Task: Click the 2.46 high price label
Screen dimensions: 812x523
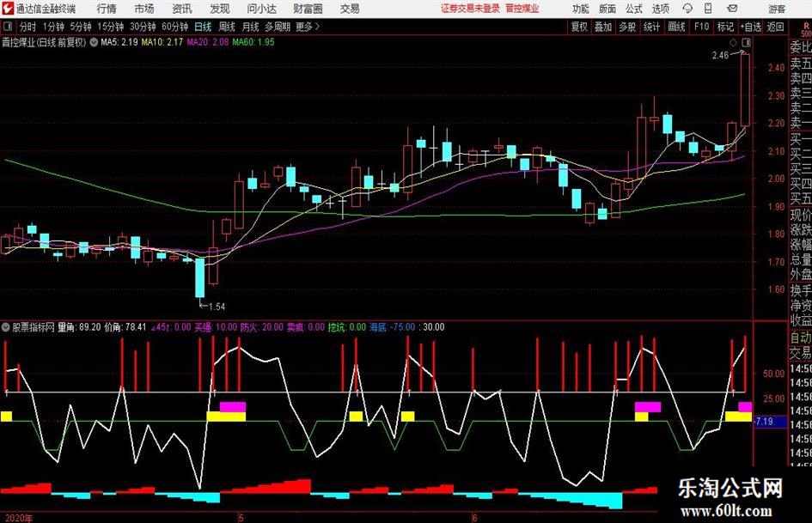Action: coord(720,56)
